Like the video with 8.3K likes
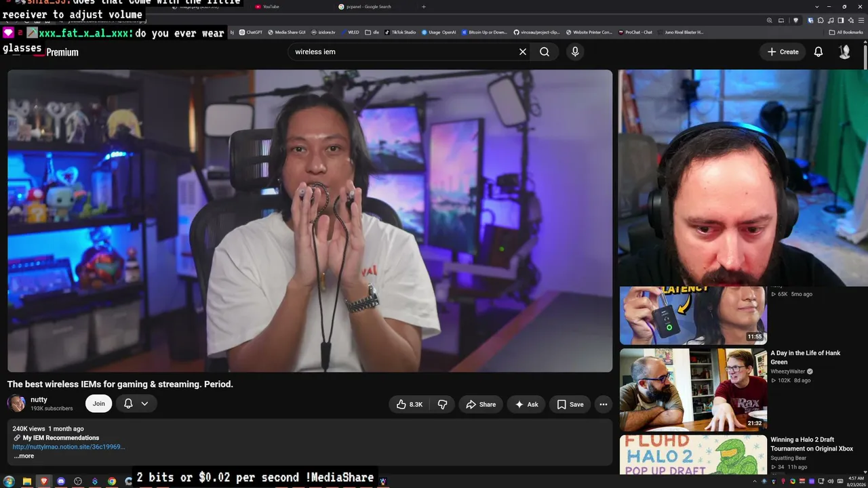Image resolution: width=868 pixels, height=488 pixels. click(x=410, y=405)
